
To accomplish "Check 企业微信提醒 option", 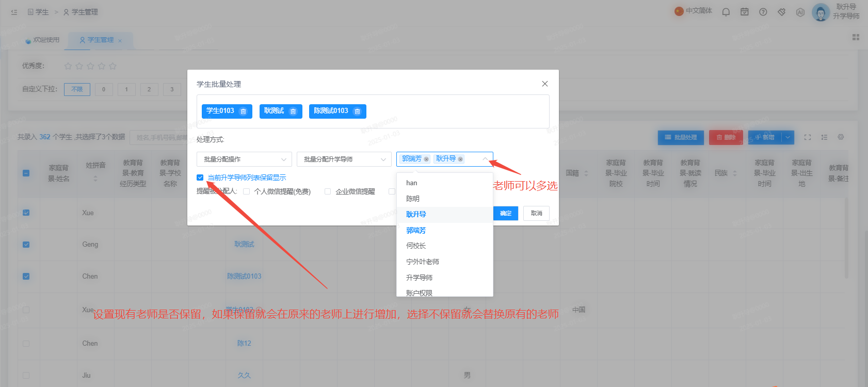I will 328,191.
